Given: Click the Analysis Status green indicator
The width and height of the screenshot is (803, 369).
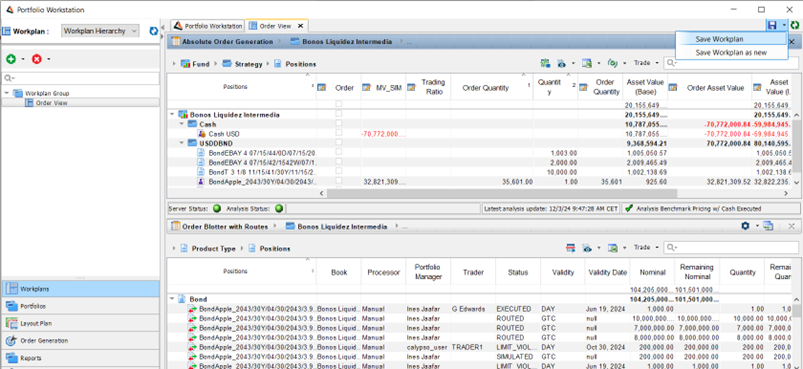Looking at the screenshot, I should [x=279, y=209].
